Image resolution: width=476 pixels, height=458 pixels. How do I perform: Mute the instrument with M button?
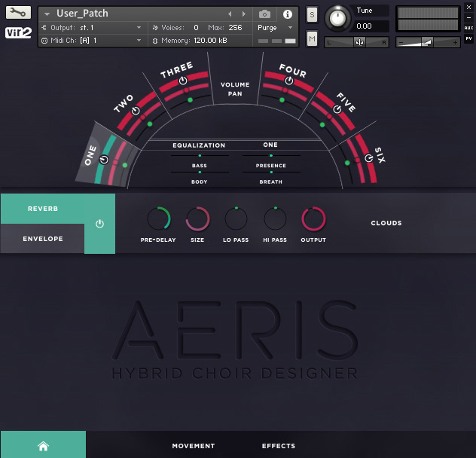pos(312,38)
